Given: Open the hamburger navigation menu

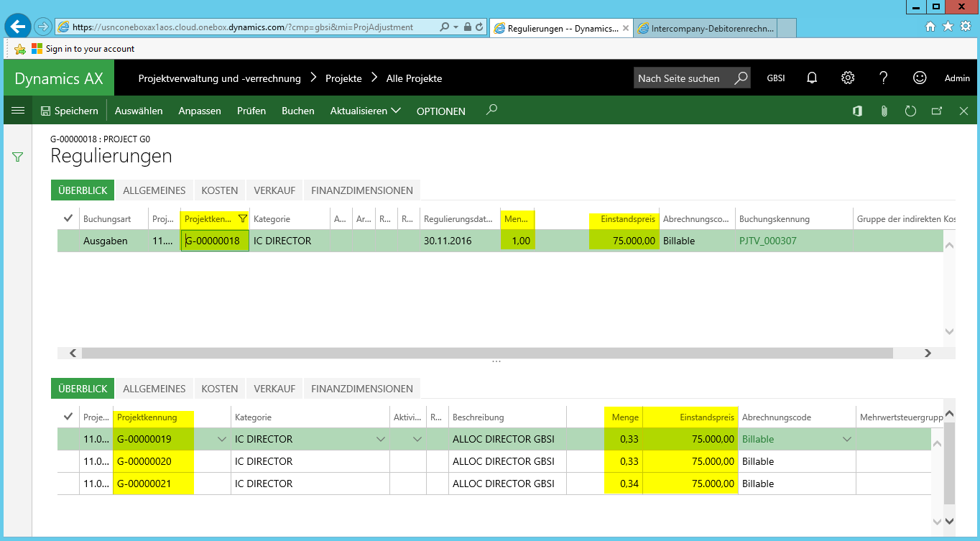Looking at the screenshot, I should pos(18,111).
